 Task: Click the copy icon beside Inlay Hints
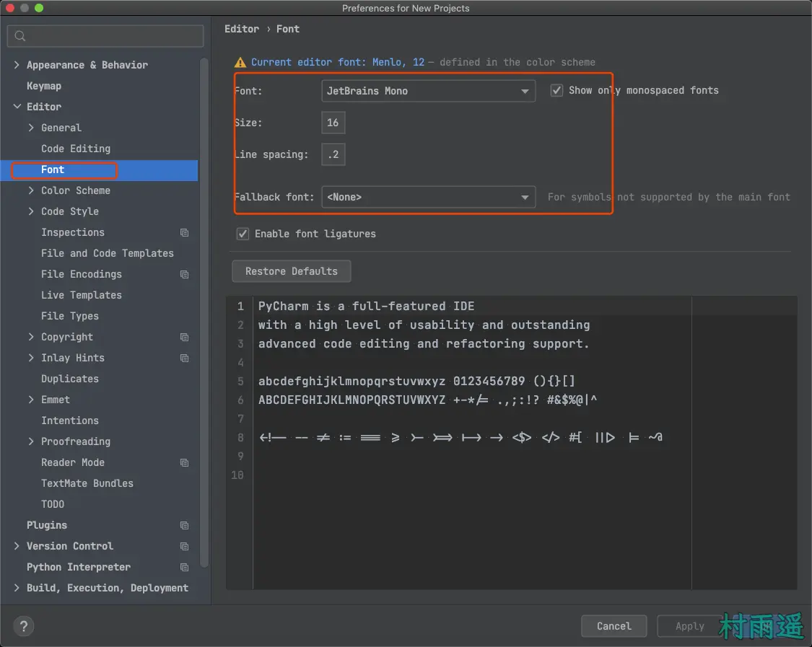pos(184,358)
